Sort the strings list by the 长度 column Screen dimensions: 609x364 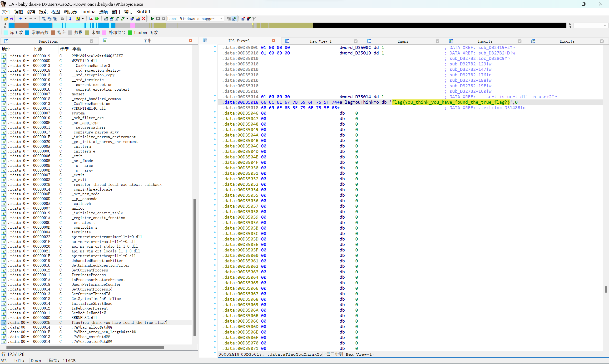point(45,49)
